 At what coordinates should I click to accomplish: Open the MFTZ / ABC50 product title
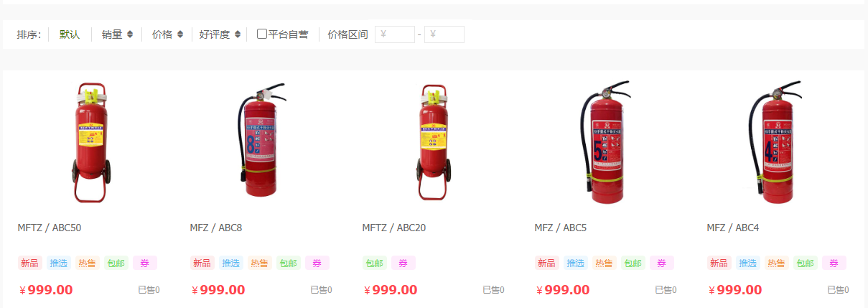pos(50,228)
